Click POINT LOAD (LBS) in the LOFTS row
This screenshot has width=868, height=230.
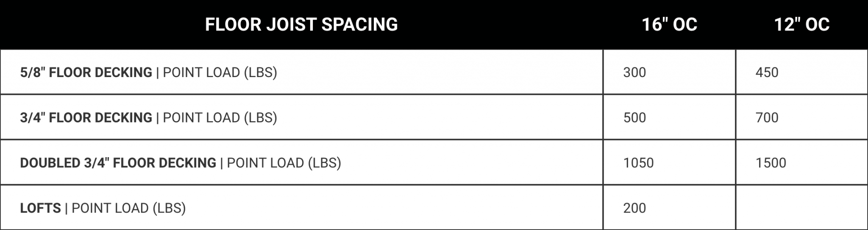[129, 208]
